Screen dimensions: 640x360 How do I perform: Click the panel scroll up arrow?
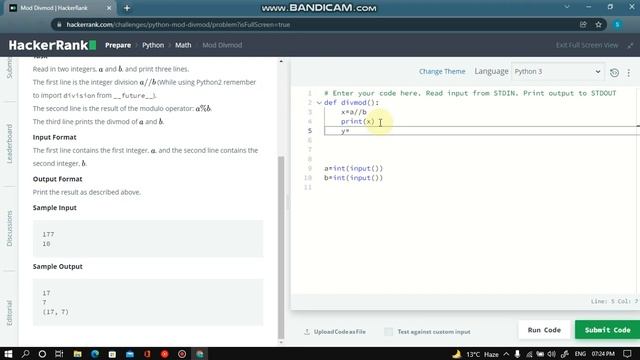click(281, 61)
